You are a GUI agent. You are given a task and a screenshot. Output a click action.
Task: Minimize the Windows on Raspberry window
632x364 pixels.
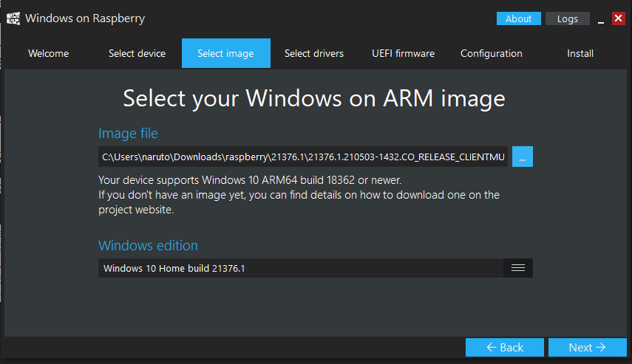599,19
